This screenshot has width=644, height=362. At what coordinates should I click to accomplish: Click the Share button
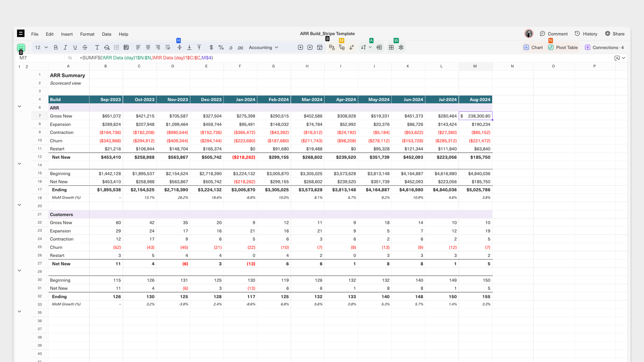click(x=615, y=34)
